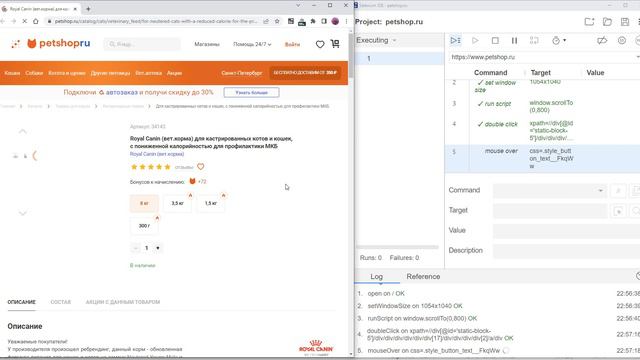Open shopping cart icon on petshop
This screenshot has width=640, height=360.
[x=335, y=44]
